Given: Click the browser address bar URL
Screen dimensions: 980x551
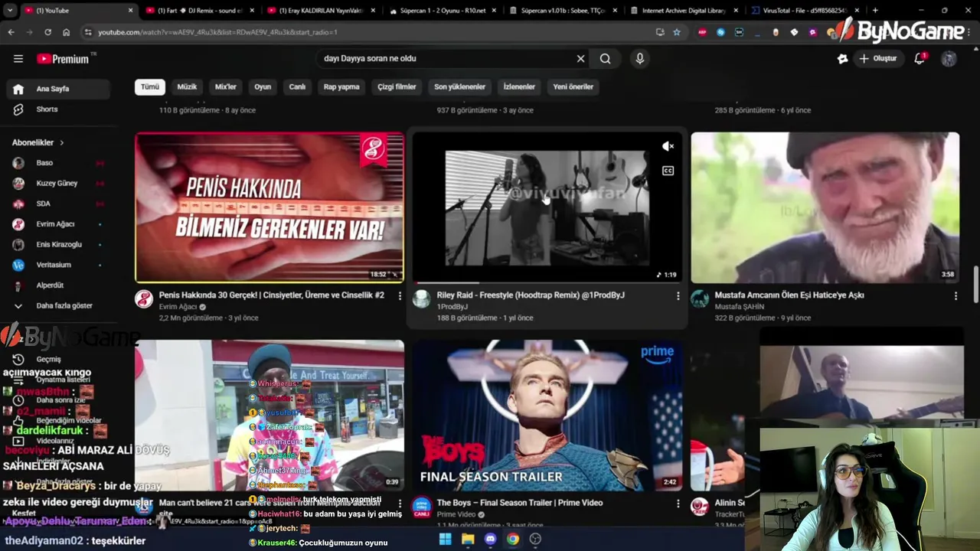Looking at the screenshot, I should tap(217, 32).
